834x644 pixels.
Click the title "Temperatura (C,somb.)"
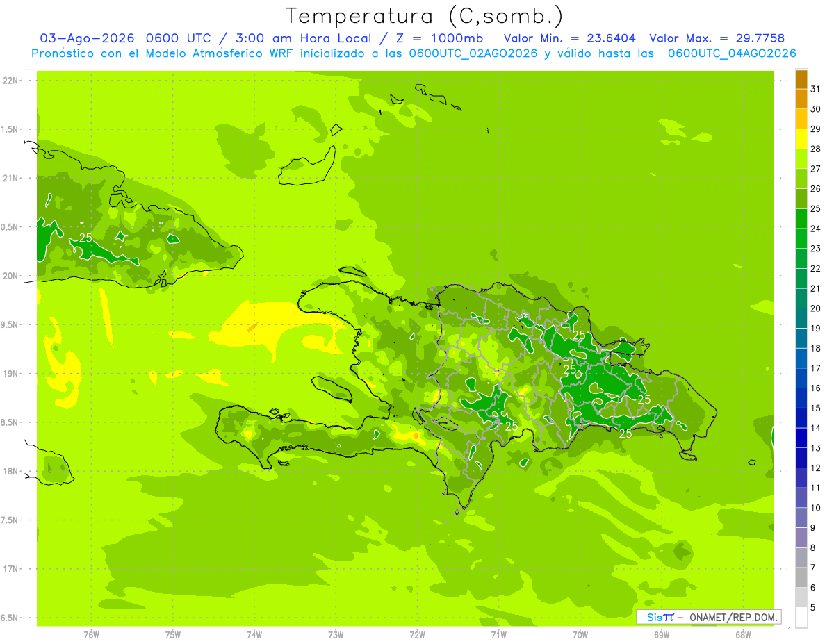click(x=424, y=16)
